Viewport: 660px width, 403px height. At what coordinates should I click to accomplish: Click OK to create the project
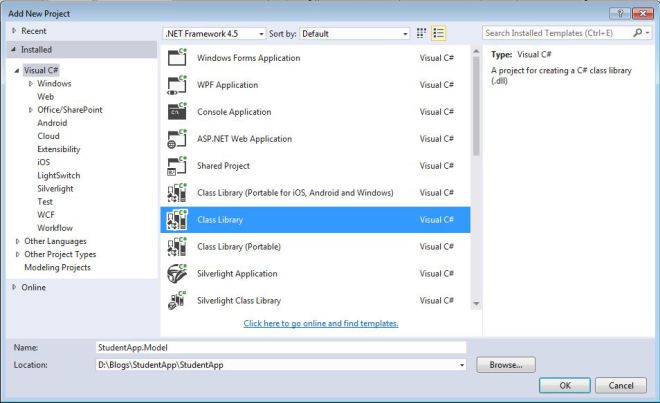565,385
